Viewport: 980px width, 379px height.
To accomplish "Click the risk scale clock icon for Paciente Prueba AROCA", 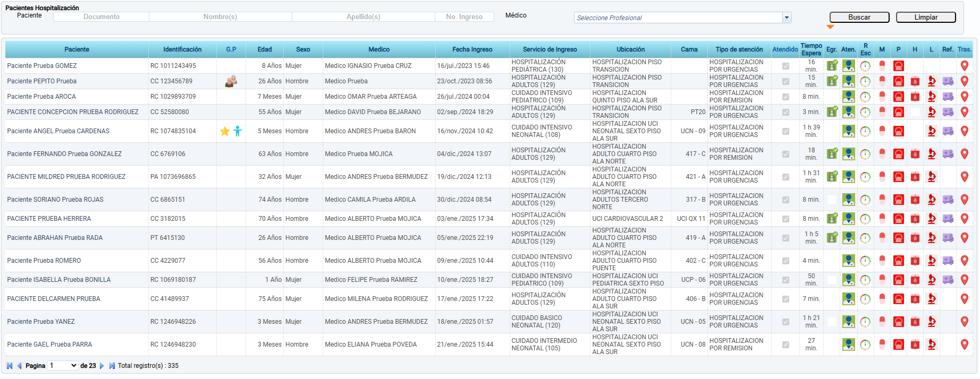I will pos(865,97).
